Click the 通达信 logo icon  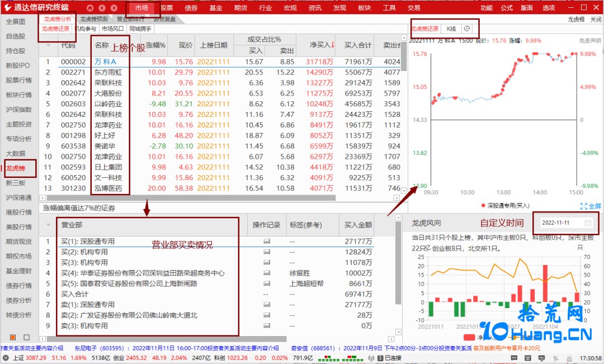click(7, 7)
